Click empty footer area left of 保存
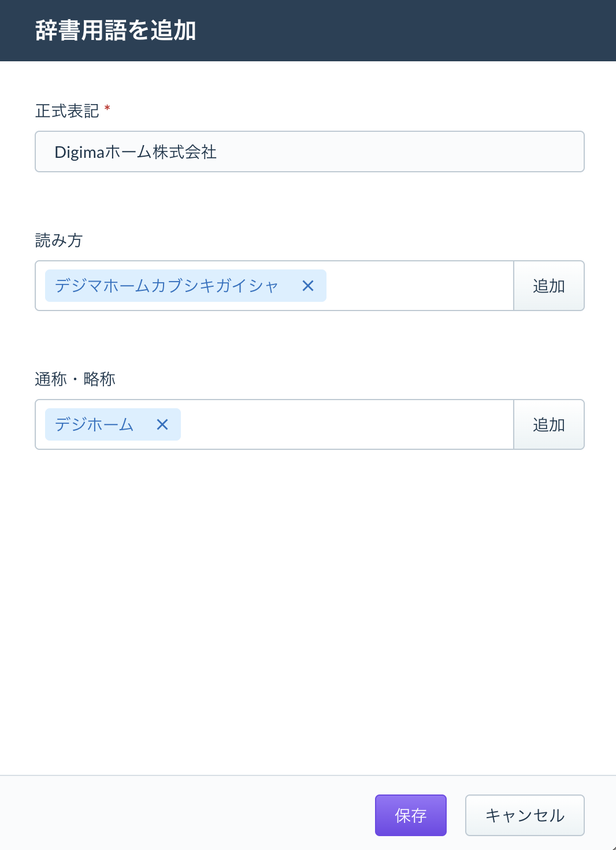Viewport: 616px width, 850px height. [x=185, y=815]
